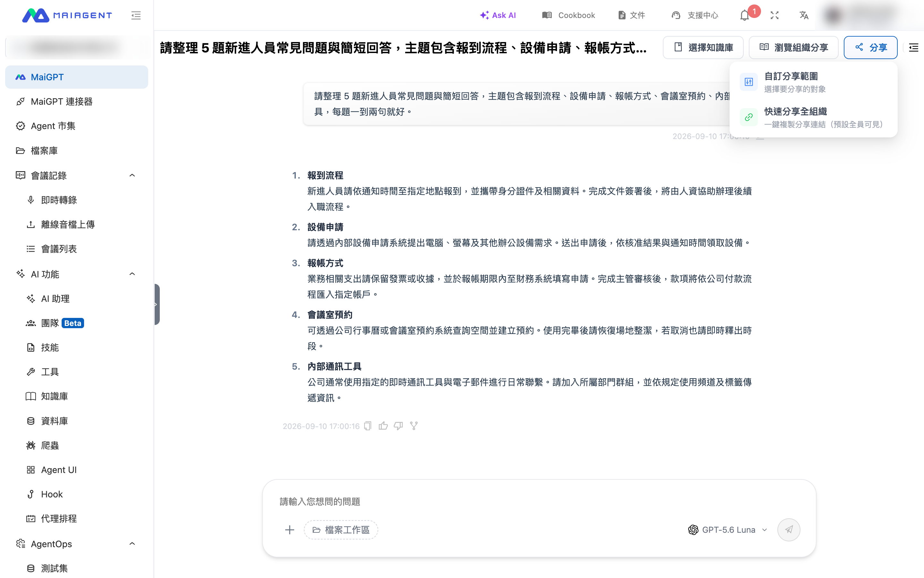
Task: Open the GPT-5.6 Luna model dropdown
Action: point(728,530)
